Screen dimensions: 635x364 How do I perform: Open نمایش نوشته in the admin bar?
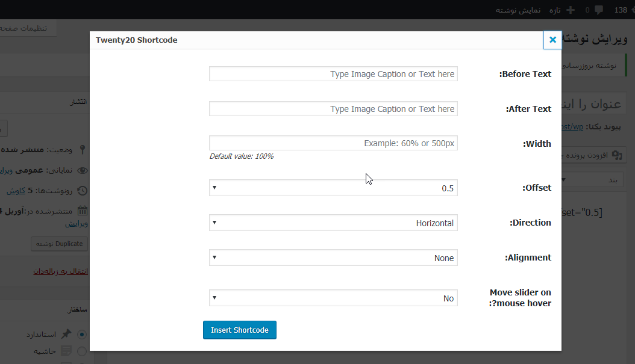pos(518,10)
